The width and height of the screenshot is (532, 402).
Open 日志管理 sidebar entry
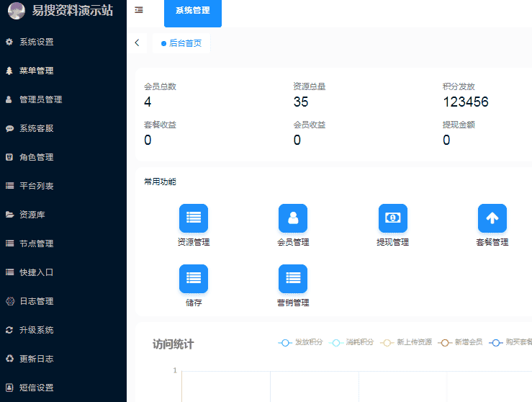click(36, 301)
